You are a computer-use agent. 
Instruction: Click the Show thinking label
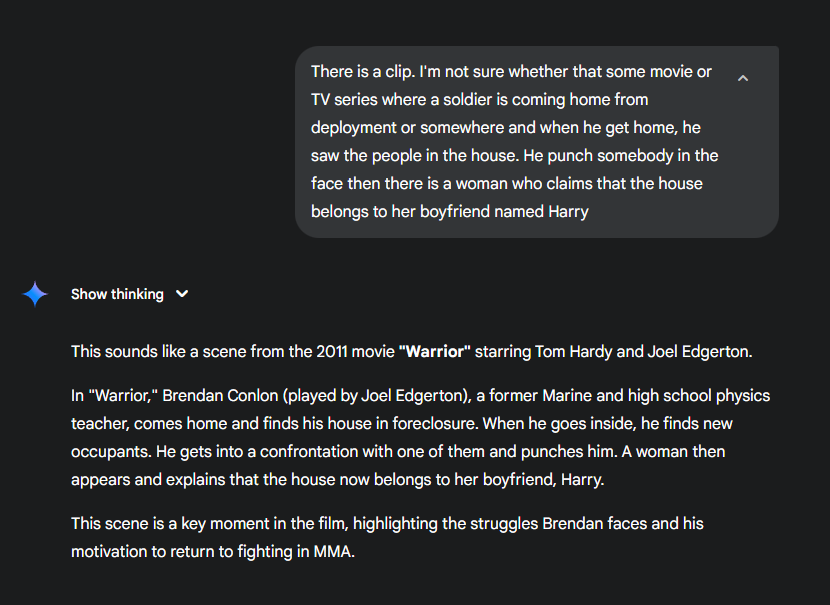[116, 293]
